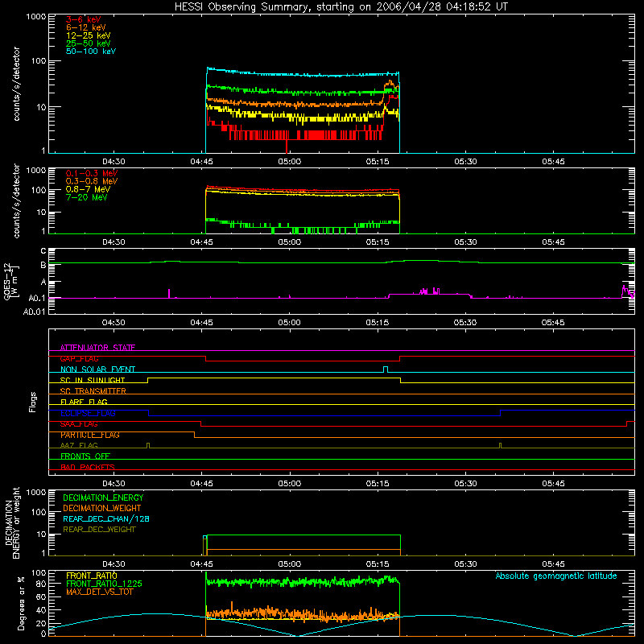This screenshot has width=644, height=644.
Task: Click the first AAZ_FLAG pulse before 04:45
Action: click(x=148, y=445)
